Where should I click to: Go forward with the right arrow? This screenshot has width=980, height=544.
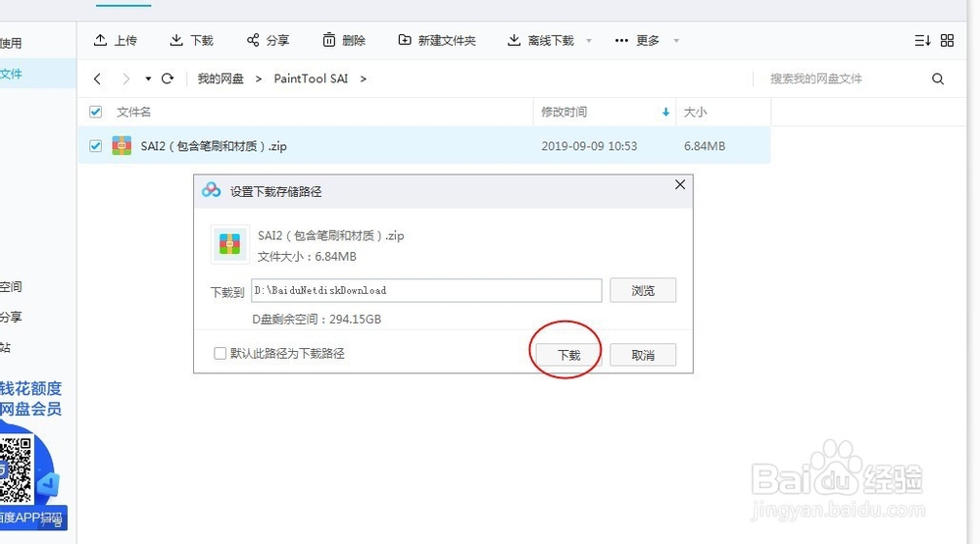coord(126,78)
